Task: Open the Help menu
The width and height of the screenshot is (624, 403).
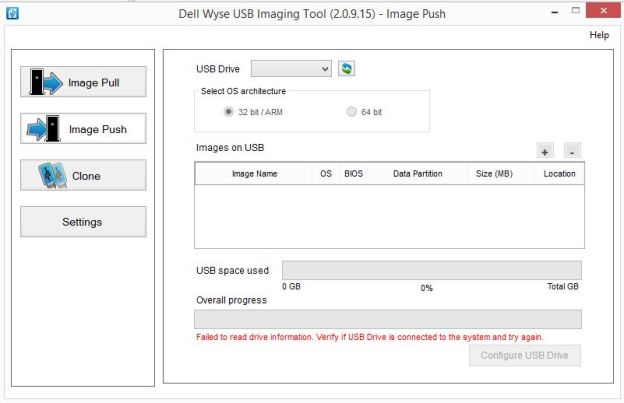Action: 599,34
